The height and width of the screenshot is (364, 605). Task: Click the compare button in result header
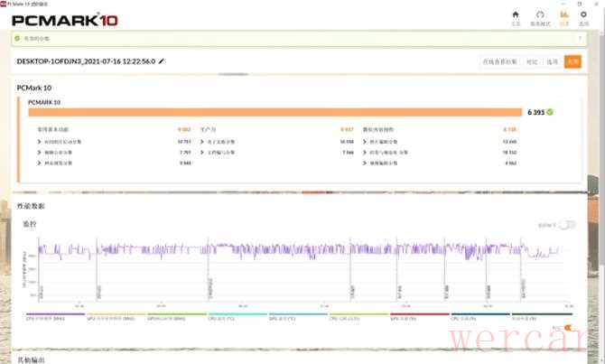coord(532,61)
